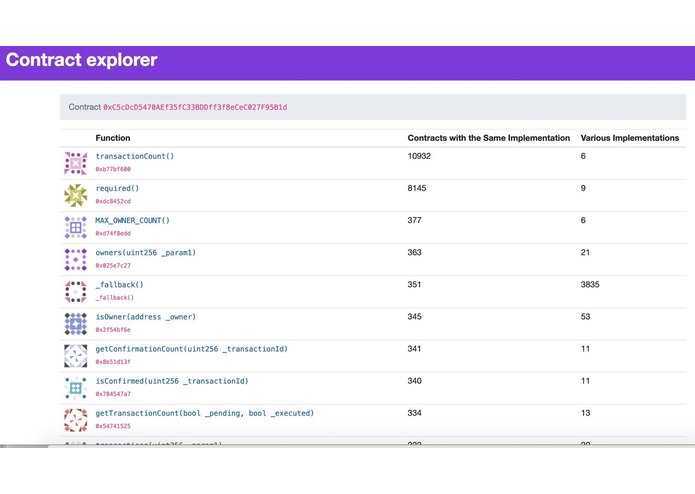Select selector hash 0xd74f8edd
The width and height of the screenshot is (695, 494).
pos(113,233)
